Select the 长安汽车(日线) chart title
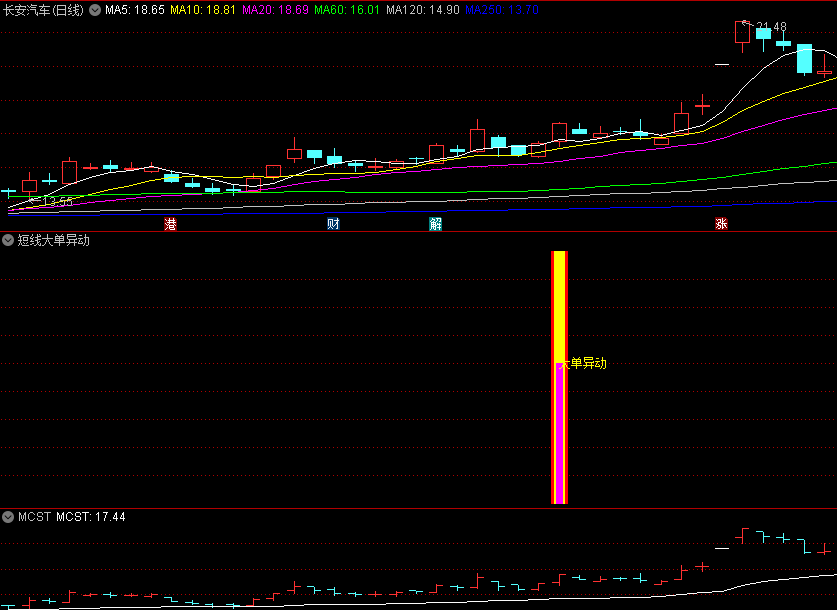This screenshot has height=610, width=837. click(x=43, y=10)
